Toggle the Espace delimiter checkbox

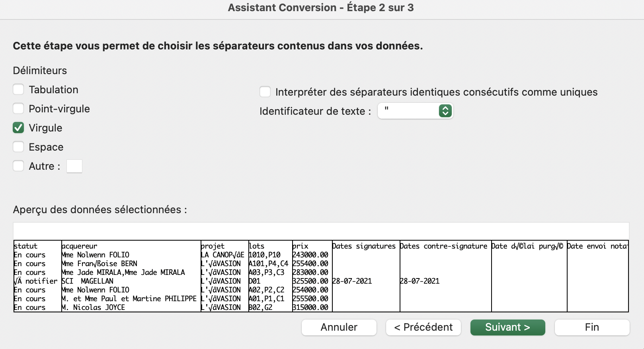tap(18, 147)
